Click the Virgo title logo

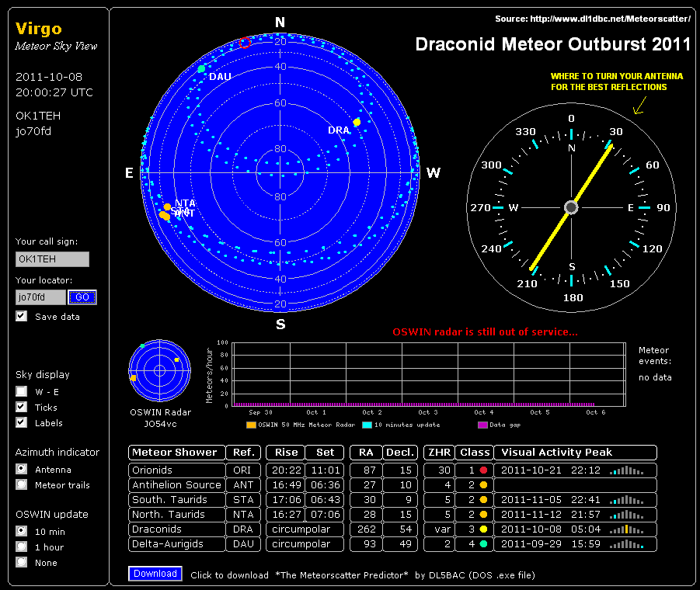click(x=39, y=29)
